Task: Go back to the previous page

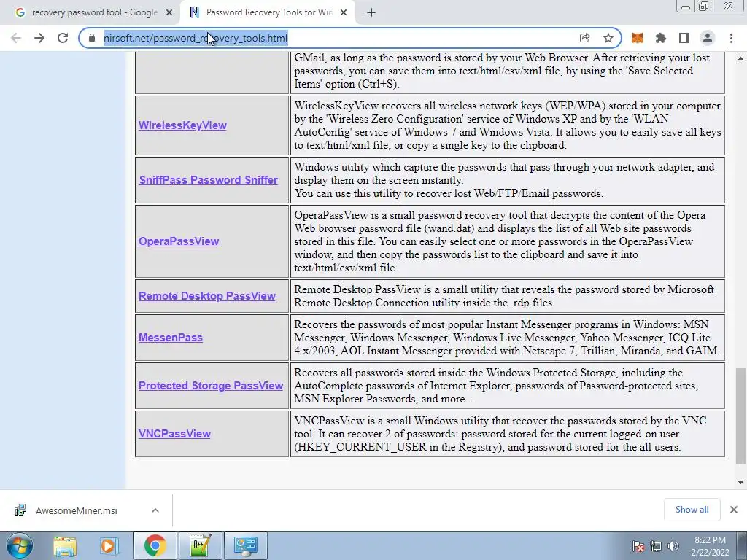Action: (16, 38)
